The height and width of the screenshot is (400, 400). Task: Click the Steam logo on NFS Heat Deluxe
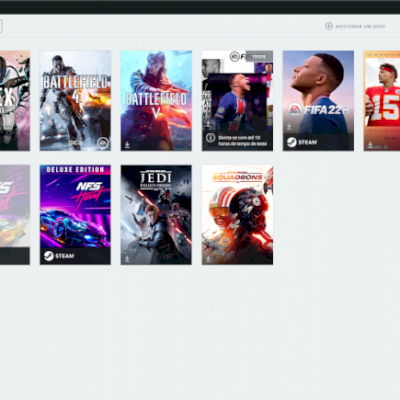49,256
